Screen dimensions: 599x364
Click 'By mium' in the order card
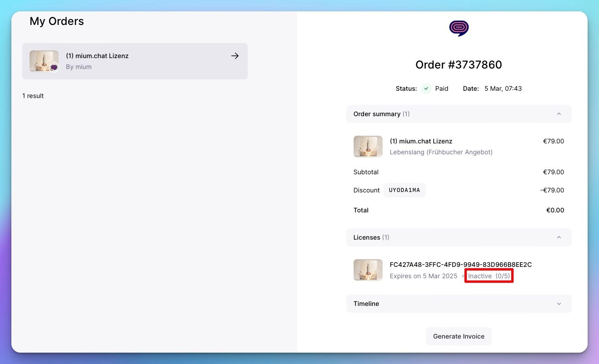pos(79,67)
